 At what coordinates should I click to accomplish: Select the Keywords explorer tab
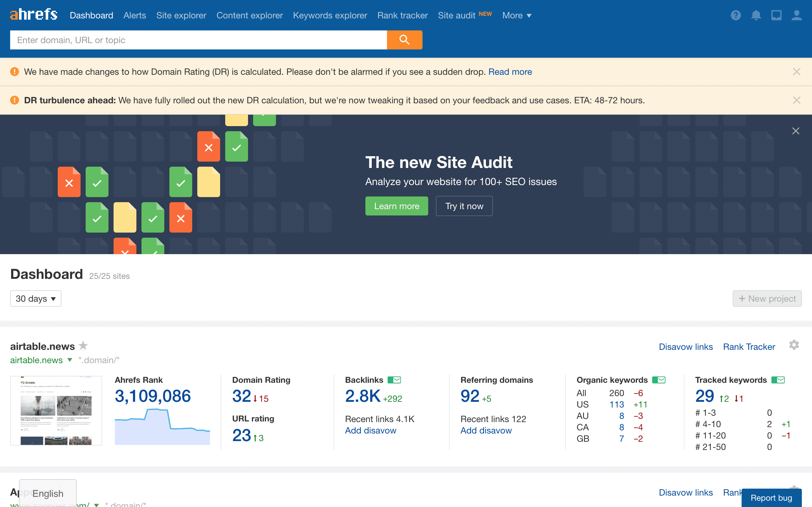click(330, 15)
